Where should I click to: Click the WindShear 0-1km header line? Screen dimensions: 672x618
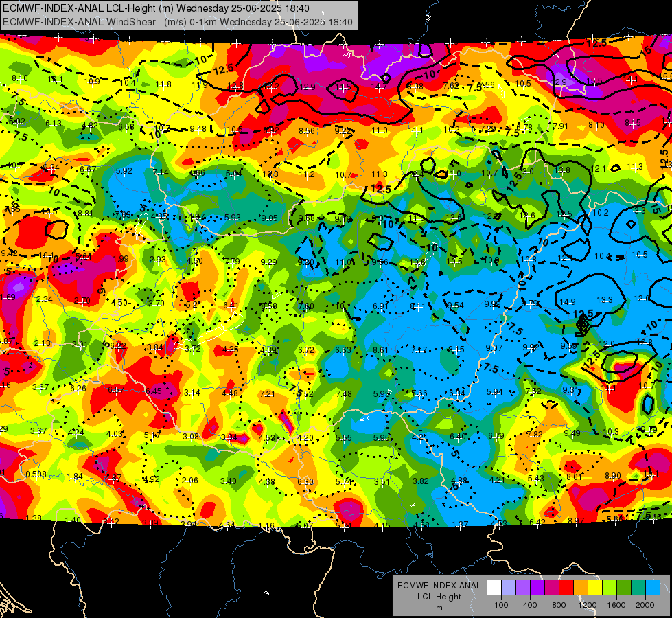tap(177, 22)
